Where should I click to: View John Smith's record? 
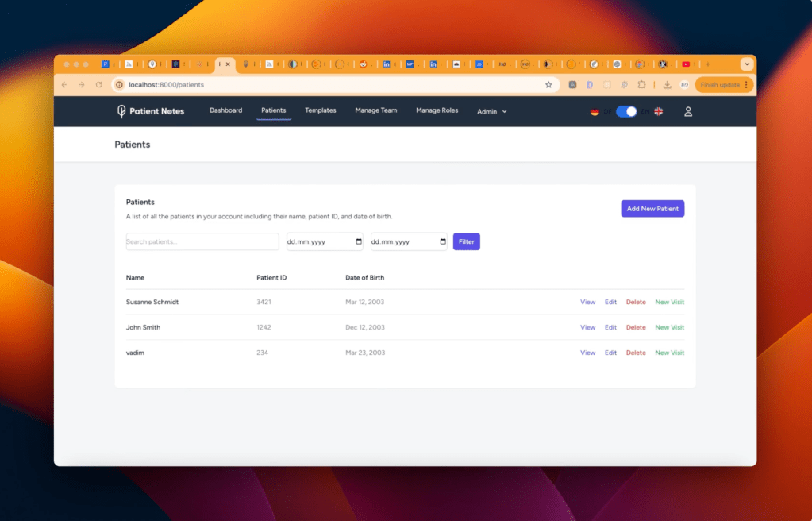[588, 327]
